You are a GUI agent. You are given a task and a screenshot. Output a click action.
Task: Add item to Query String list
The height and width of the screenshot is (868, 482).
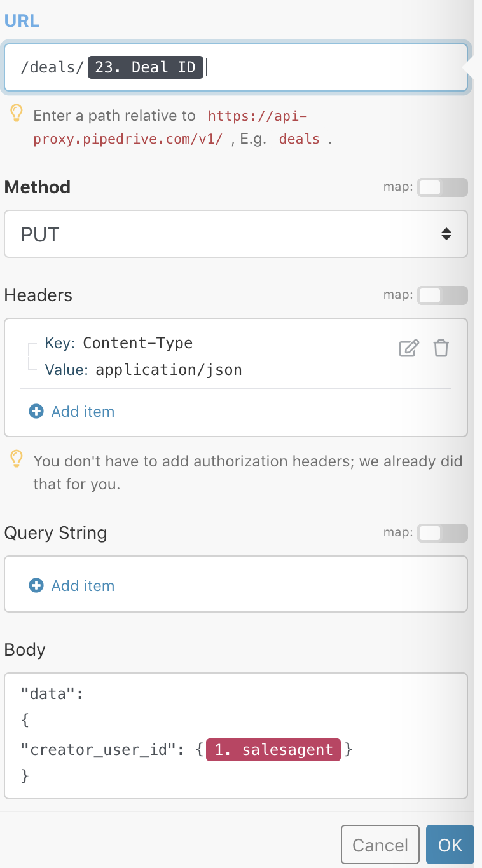click(83, 586)
